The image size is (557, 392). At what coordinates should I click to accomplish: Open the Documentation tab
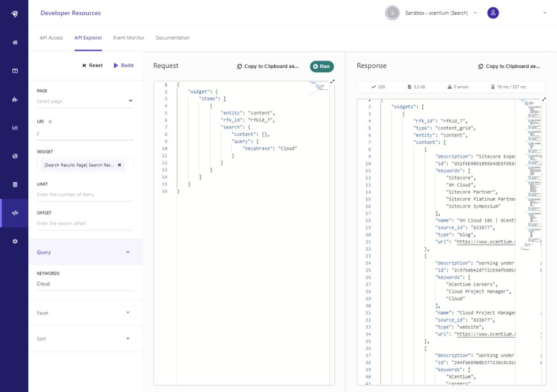point(172,38)
